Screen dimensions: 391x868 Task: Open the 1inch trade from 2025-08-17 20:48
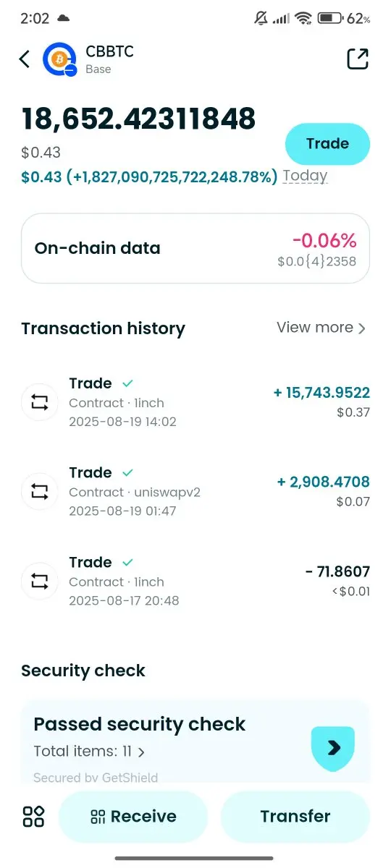click(x=195, y=581)
